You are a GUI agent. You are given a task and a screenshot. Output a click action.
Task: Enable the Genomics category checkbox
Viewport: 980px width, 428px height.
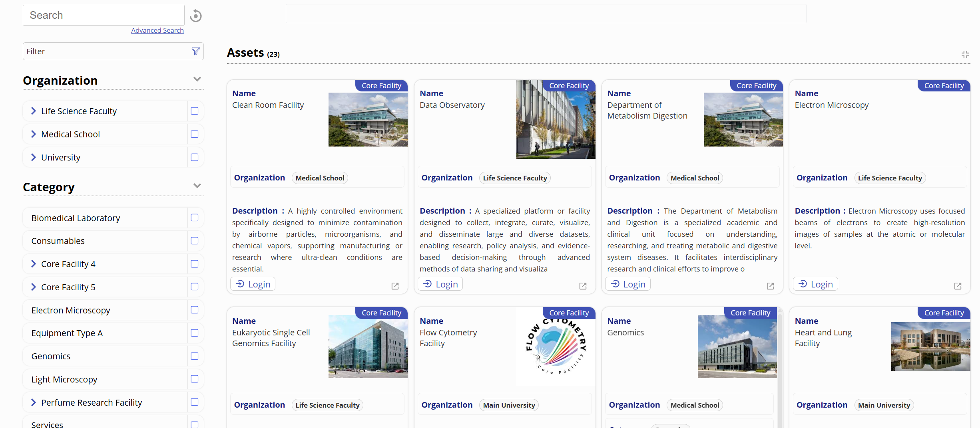(x=195, y=356)
